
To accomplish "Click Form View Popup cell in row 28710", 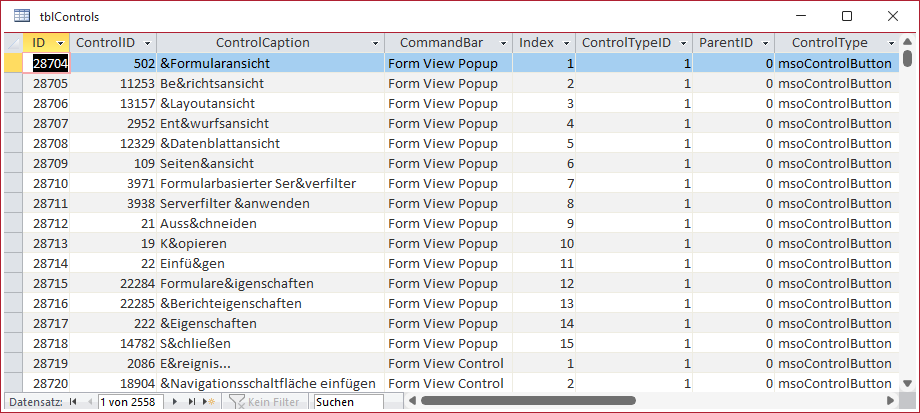I will (x=448, y=184).
